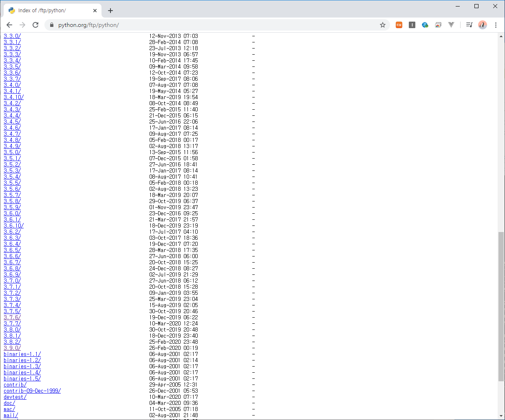
Task: Close the Index of /ftp/python/ tab
Action: coord(95,11)
